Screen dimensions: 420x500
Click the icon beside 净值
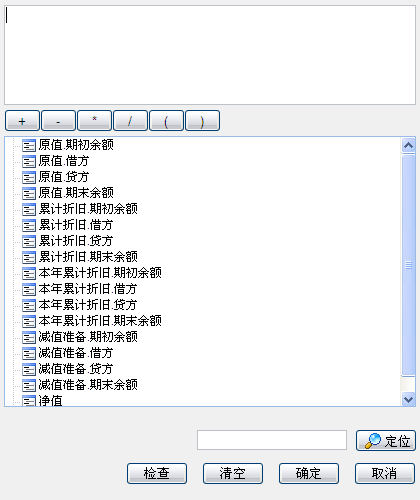click(29, 400)
